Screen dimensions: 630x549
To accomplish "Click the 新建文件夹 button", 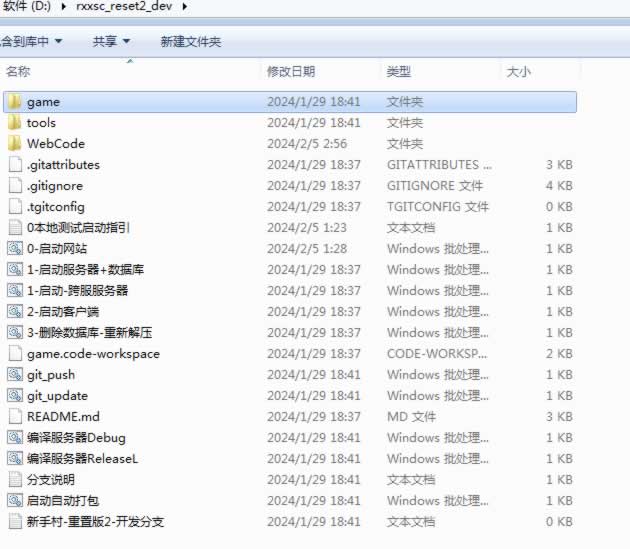I will click(191, 41).
